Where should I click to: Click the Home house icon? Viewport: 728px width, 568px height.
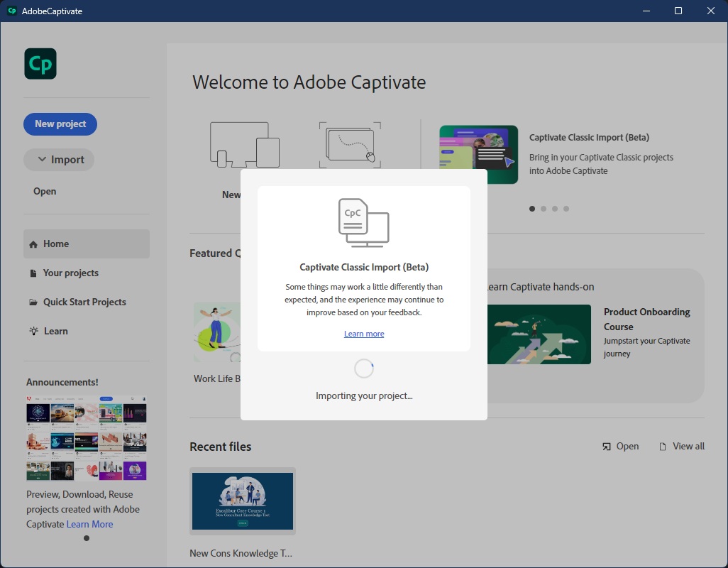[33, 244]
